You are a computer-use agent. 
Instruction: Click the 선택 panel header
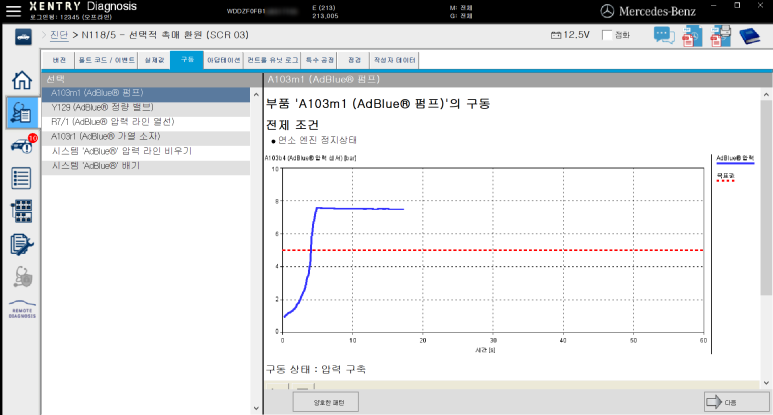click(x=152, y=79)
